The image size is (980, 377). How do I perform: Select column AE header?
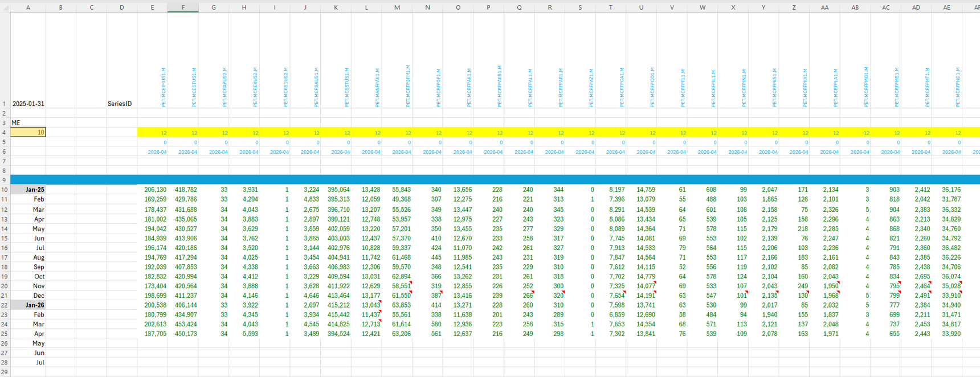click(946, 7)
